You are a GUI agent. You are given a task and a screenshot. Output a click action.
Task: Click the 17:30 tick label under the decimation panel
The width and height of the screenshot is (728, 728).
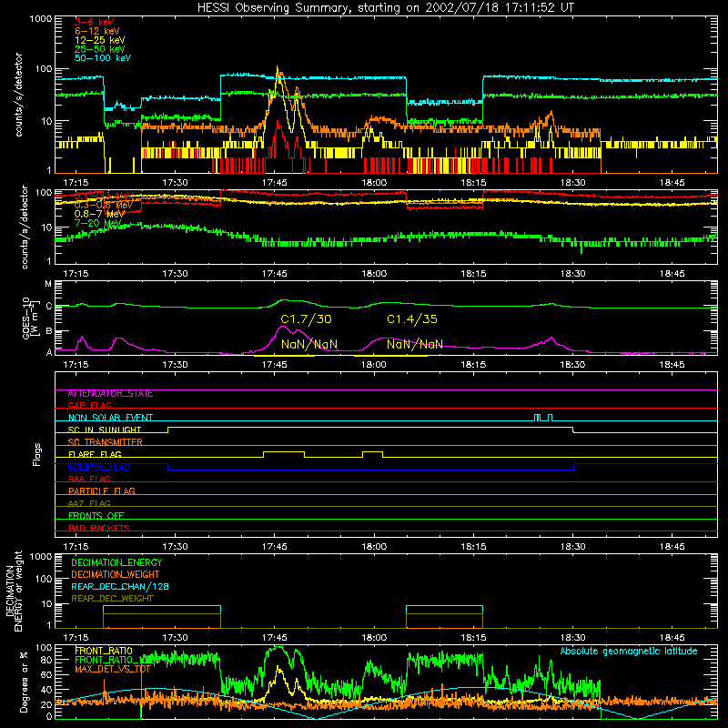175,638
